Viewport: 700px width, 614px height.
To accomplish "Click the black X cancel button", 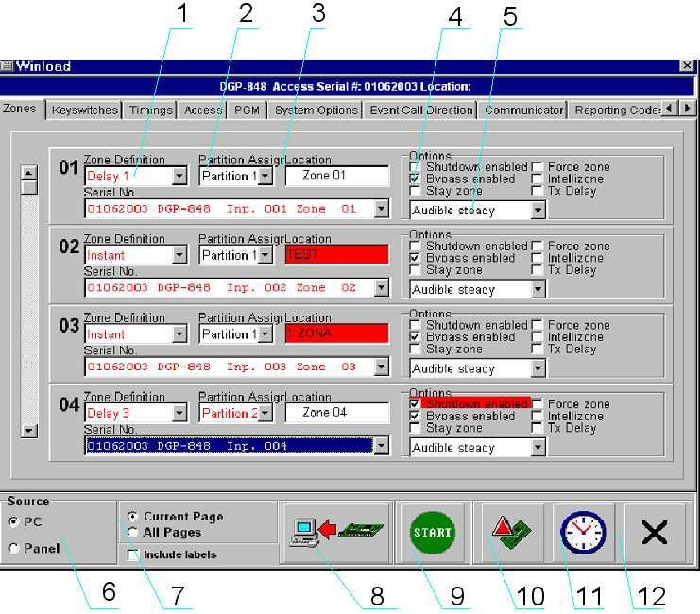I will 655,532.
